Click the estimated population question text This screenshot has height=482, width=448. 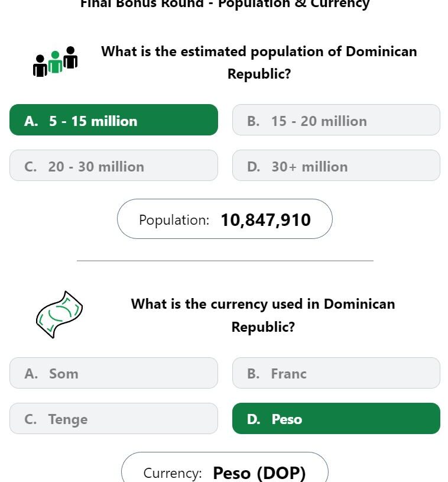click(259, 63)
